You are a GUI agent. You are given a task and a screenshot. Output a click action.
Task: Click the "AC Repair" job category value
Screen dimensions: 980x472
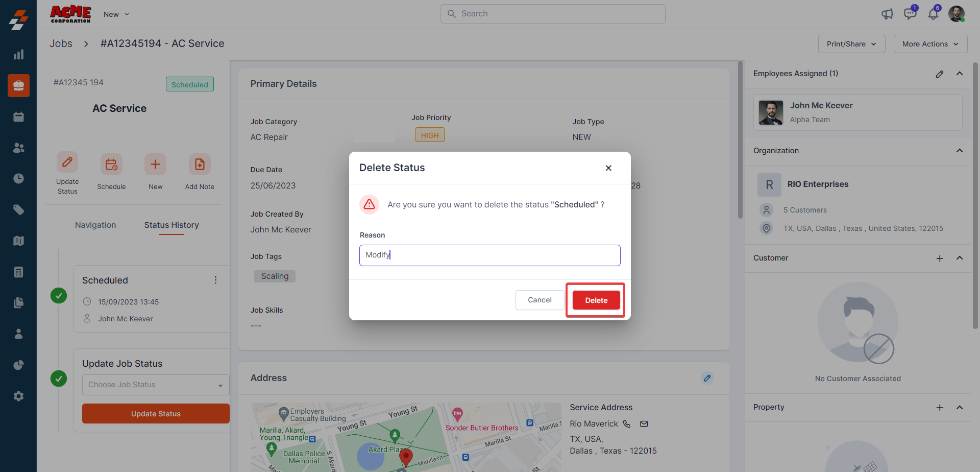269,137
